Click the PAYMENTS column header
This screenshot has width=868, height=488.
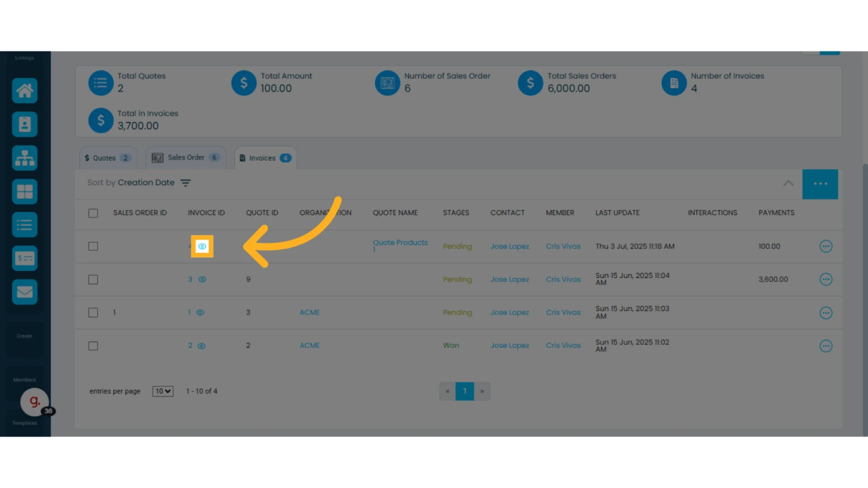[776, 213]
